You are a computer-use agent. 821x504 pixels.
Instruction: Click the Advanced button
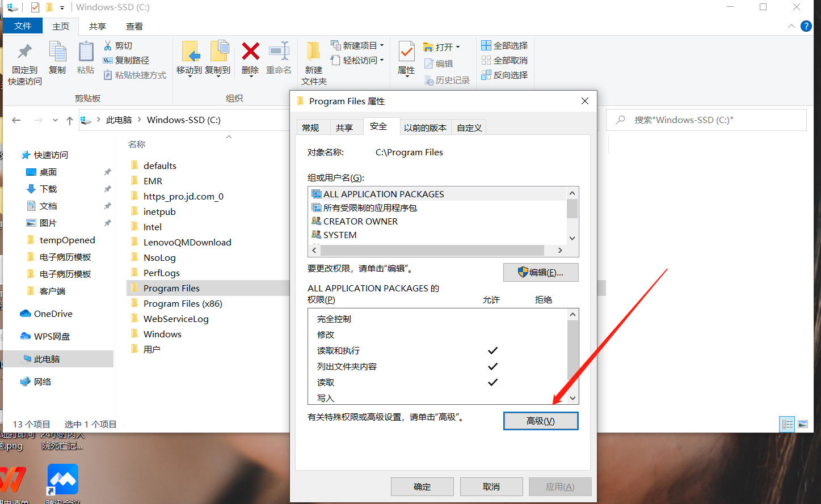click(x=541, y=421)
